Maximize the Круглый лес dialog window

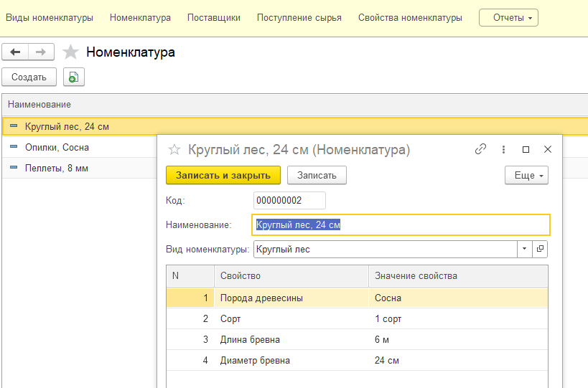(526, 150)
